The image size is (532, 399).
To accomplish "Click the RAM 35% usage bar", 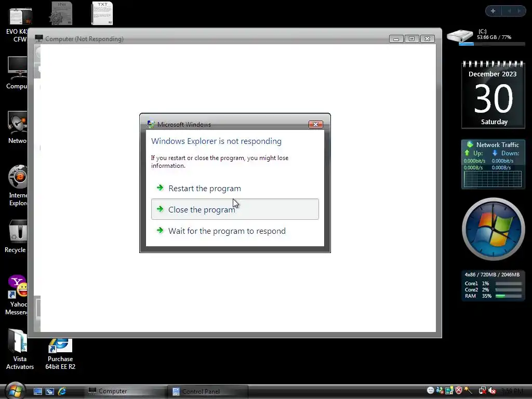I will (x=508, y=296).
